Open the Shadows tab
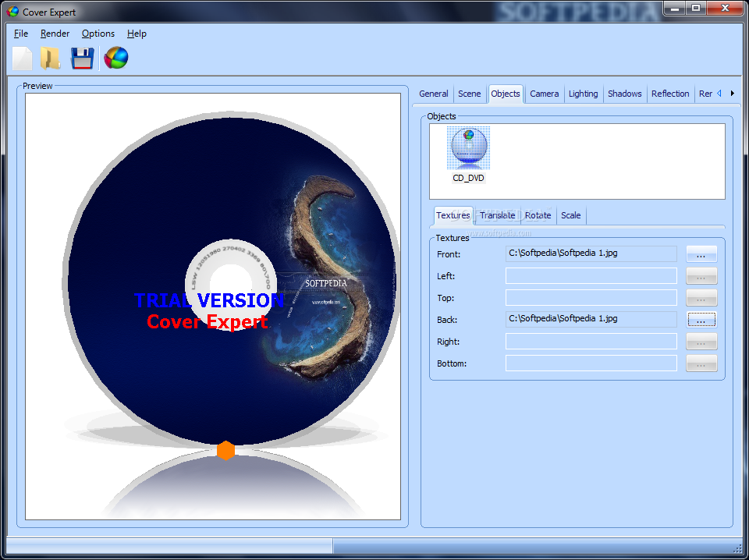Screen dimensions: 749x560 [x=624, y=94]
